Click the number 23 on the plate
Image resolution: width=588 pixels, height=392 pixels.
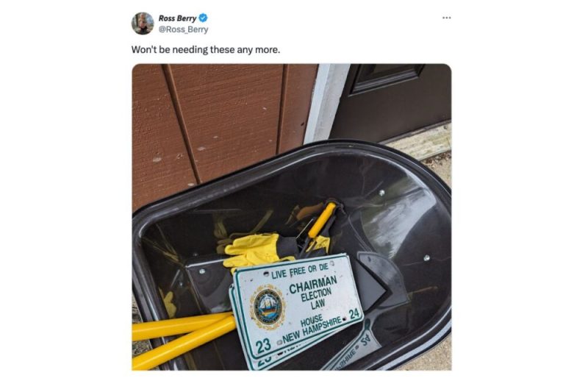tap(263, 345)
